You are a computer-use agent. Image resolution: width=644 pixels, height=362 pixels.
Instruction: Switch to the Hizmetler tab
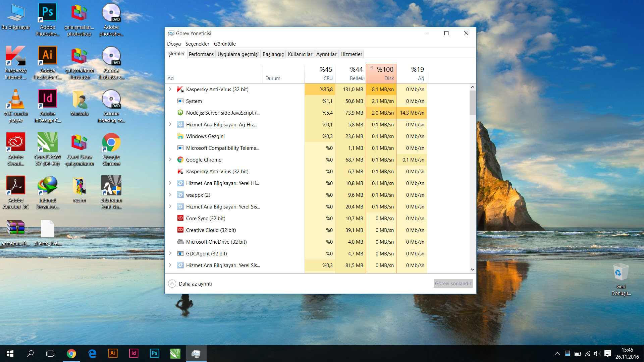[x=351, y=54]
